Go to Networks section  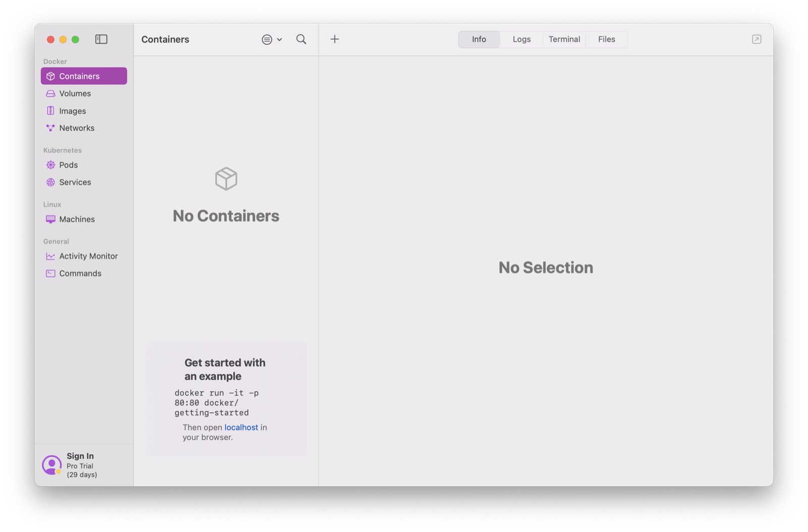click(84, 128)
